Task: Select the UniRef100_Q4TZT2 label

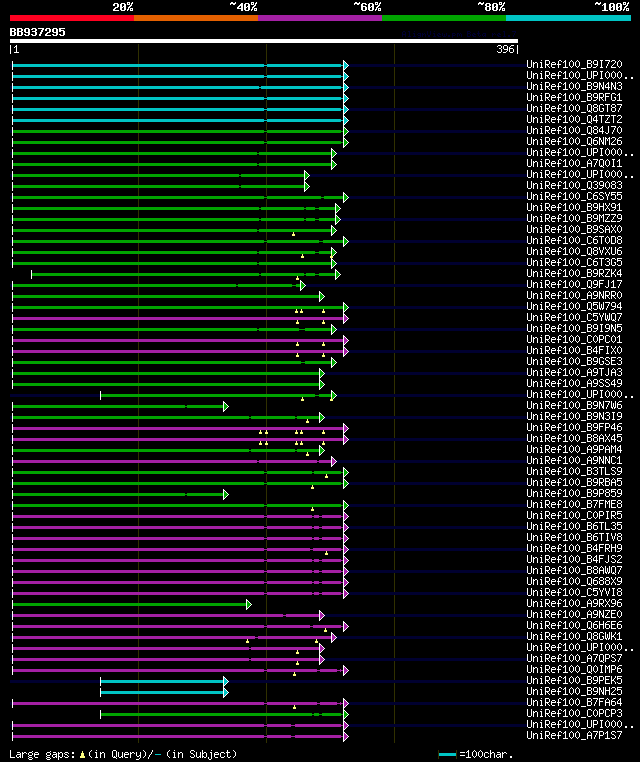Action: 574,119
